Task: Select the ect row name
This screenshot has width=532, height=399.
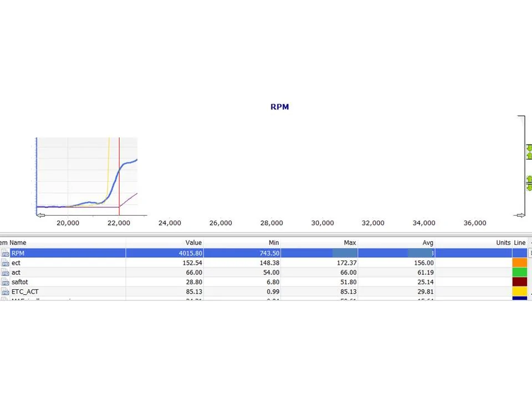Action: point(16,263)
